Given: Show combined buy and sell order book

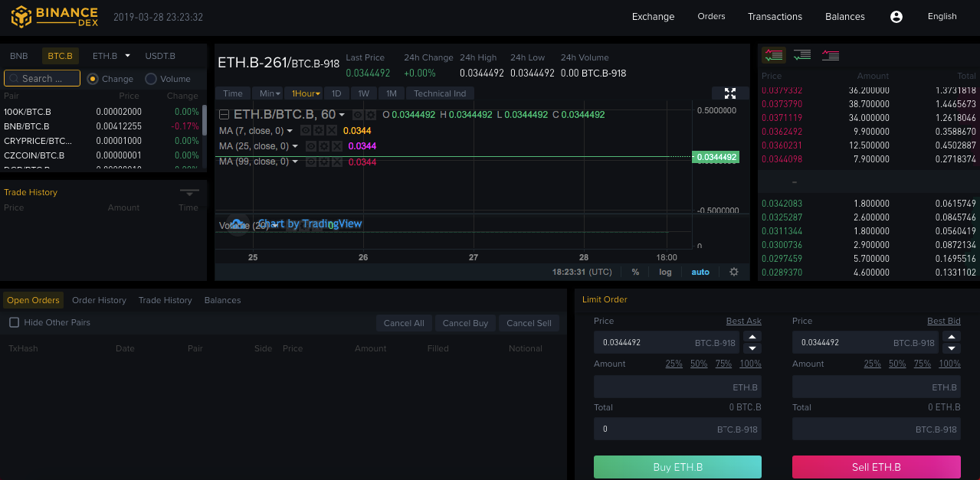Looking at the screenshot, I should tap(774, 55).
